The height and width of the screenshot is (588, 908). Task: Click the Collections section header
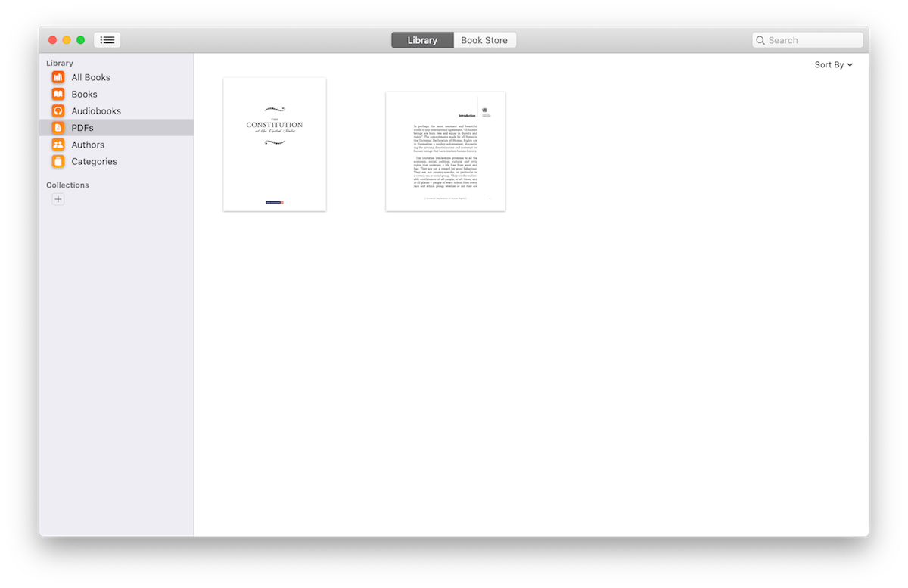tap(67, 185)
